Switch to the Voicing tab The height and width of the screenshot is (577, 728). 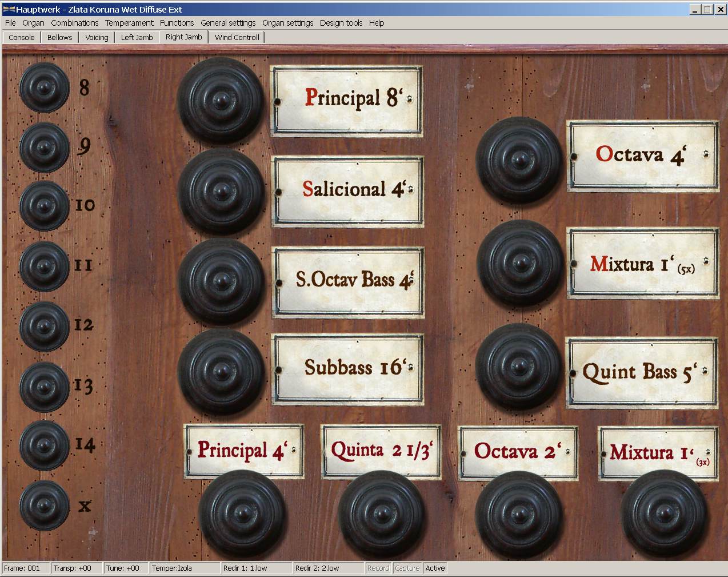tap(97, 37)
